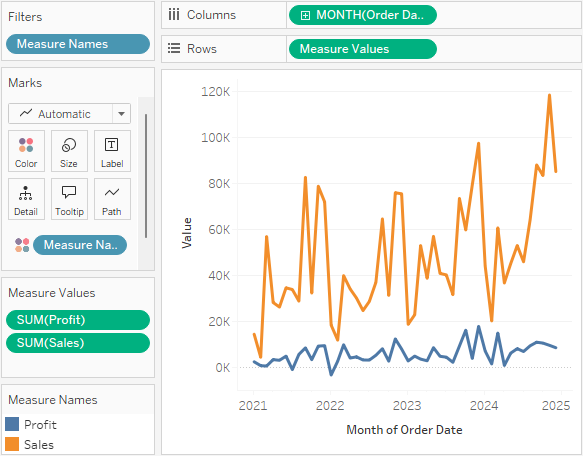
Task: Expand the MONTH(Order Date) pill plus icon
Action: [x=305, y=15]
